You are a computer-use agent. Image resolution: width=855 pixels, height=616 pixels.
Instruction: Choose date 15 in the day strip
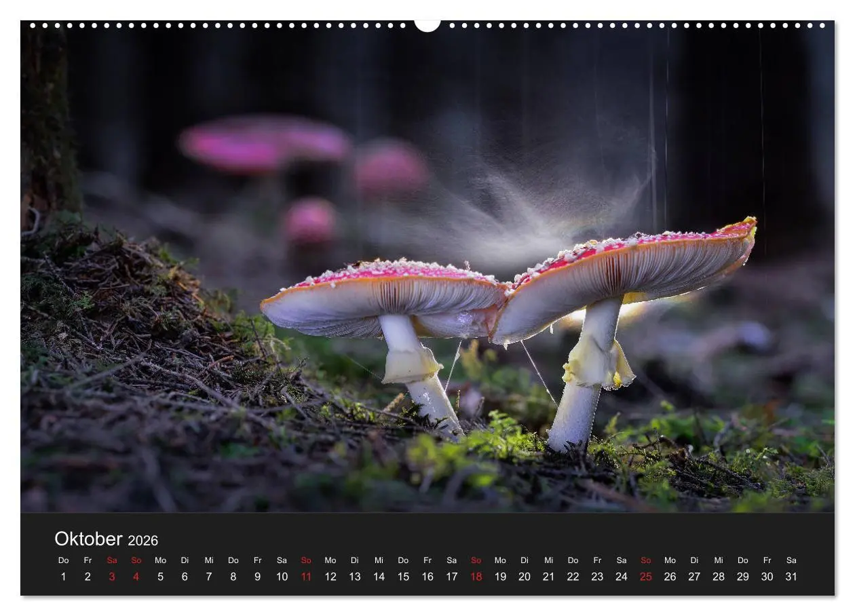click(403, 577)
